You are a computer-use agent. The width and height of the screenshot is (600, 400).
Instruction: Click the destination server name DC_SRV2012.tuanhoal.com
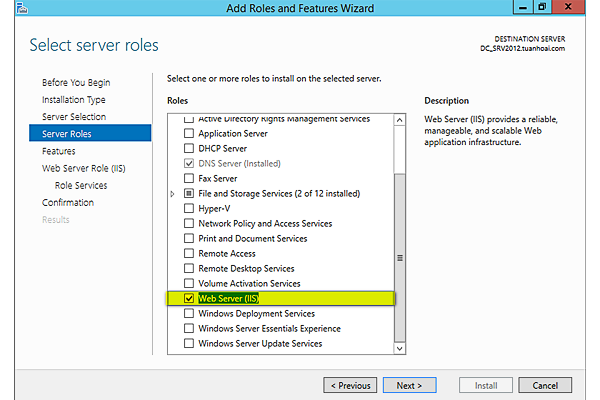click(x=523, y=49)
